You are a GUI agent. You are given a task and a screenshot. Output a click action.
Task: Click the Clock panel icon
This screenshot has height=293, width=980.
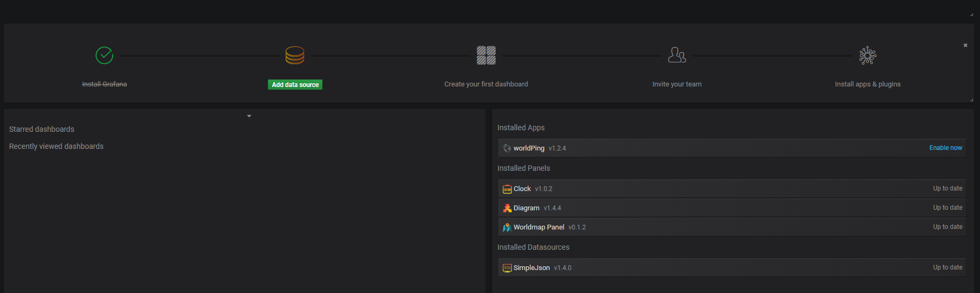pos(507,189)
